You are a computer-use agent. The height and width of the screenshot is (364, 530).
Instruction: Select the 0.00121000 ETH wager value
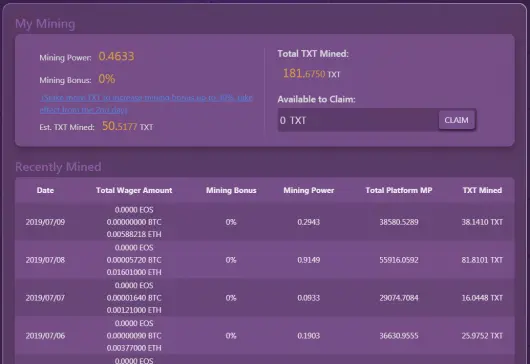134,310
